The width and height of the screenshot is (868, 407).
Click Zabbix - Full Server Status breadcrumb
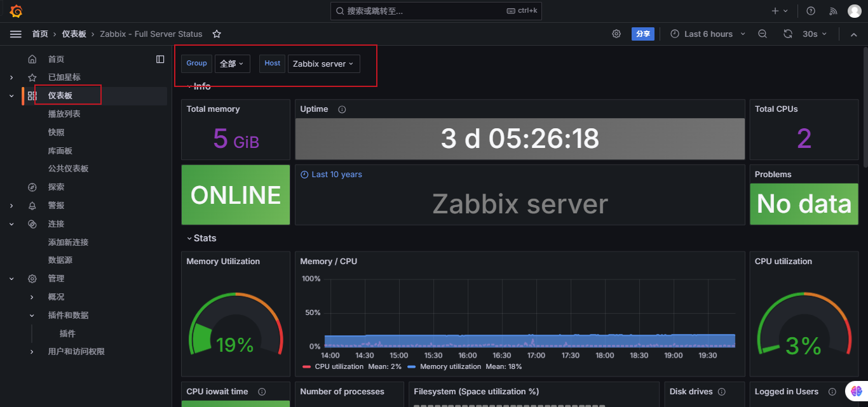click(x=151, y=34)
